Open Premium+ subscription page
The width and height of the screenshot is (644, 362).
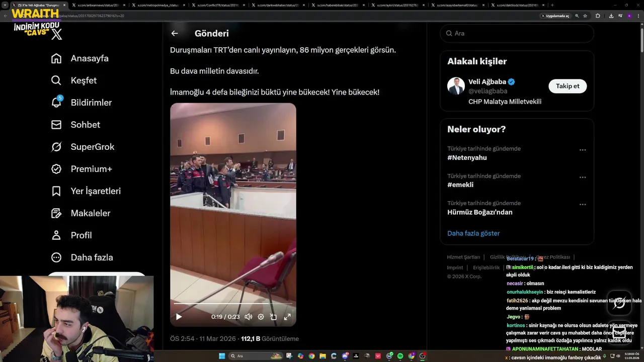(x=82, y=169)
